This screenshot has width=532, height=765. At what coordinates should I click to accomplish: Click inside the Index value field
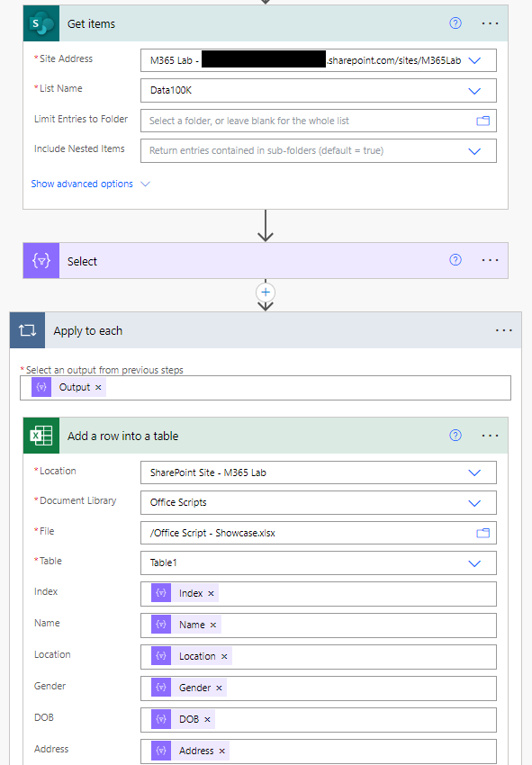(x=319, y=594)
